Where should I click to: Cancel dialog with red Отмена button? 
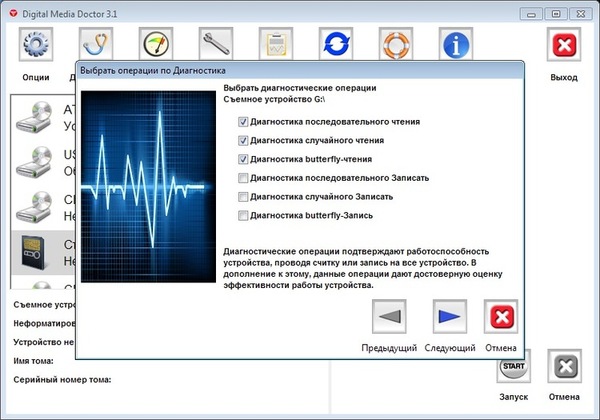(501, 316)
